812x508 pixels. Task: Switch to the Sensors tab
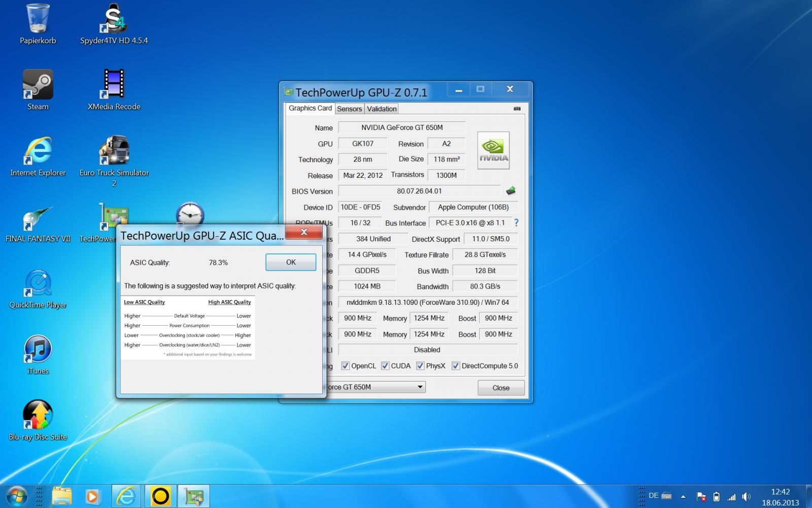(x=349, y=109)
